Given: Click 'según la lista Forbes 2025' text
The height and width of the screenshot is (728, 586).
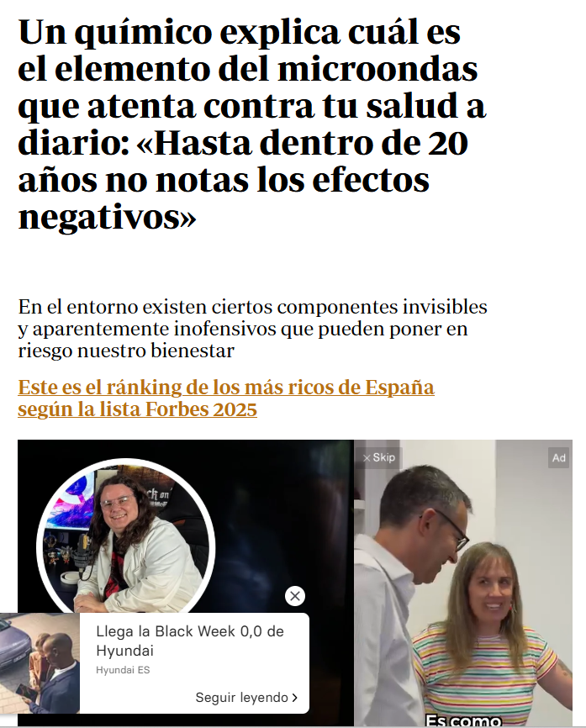Looking at the screenshot, I should (x=137, y=409).
